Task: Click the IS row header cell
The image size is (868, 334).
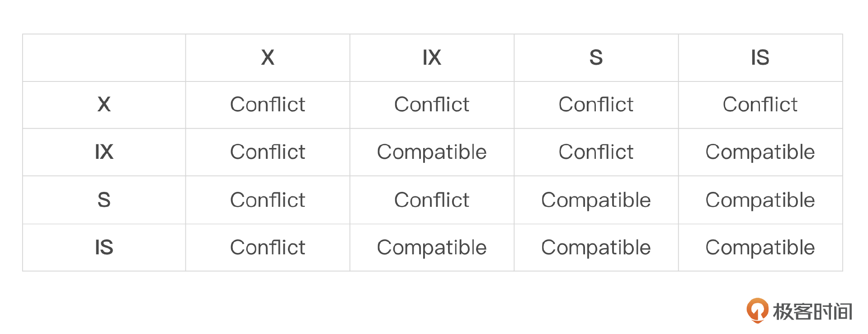Action: coord(104,248)
